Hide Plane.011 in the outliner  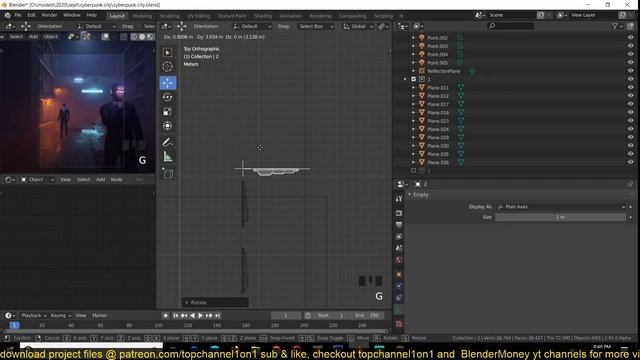pos(631,87)
